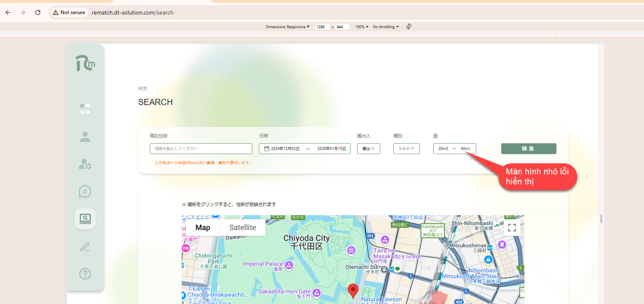Viewport: 644px width, 304px height.
Task: Open user settings icon with gear
Action: tap(85, 164)
